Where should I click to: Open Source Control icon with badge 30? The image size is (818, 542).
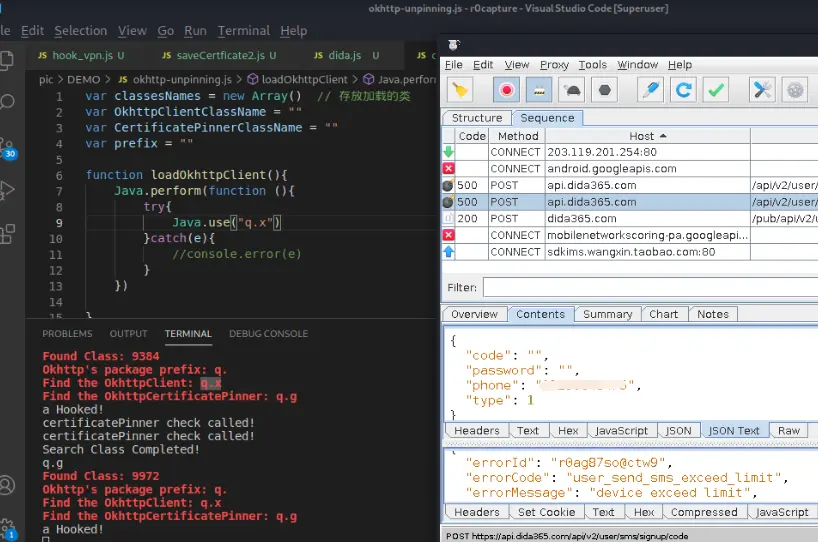[x=8, y=146]
